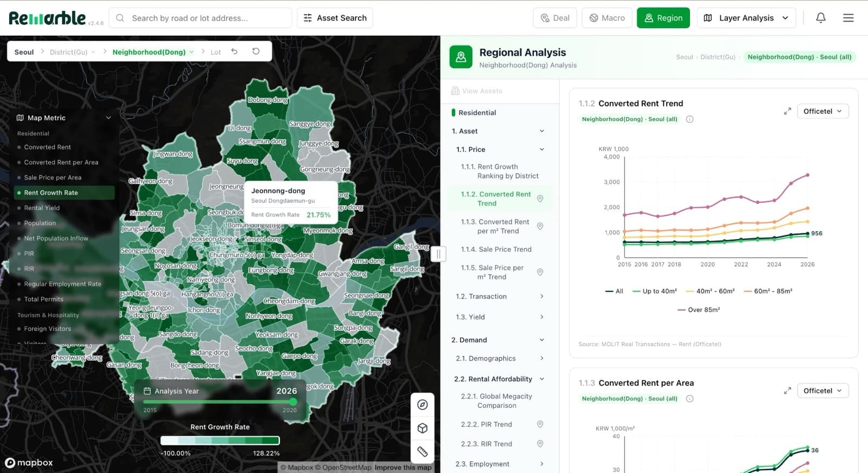Expand Converted Rent Trend chart to fullscreen
This screenshot has width=868, height=473.
(787, 111)
